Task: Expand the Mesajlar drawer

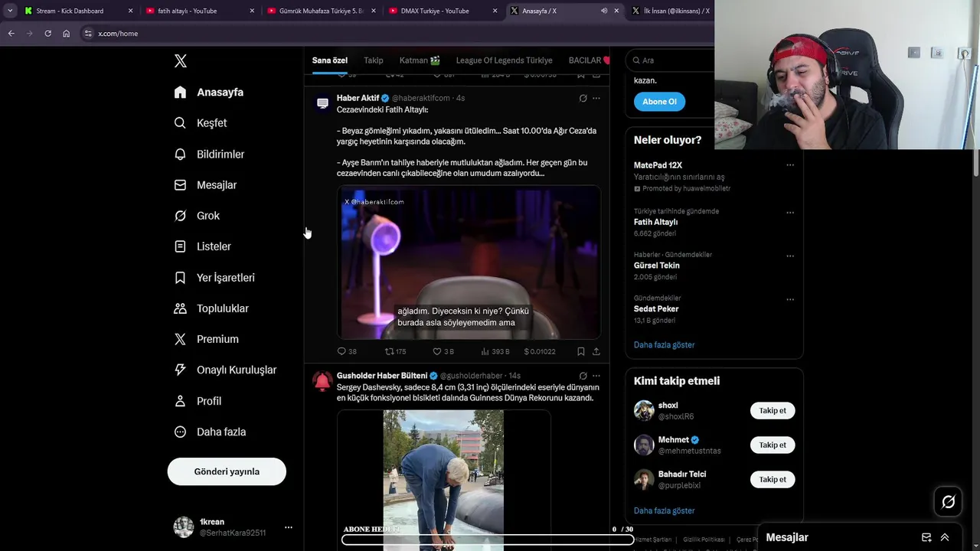Action: [945, 537]
